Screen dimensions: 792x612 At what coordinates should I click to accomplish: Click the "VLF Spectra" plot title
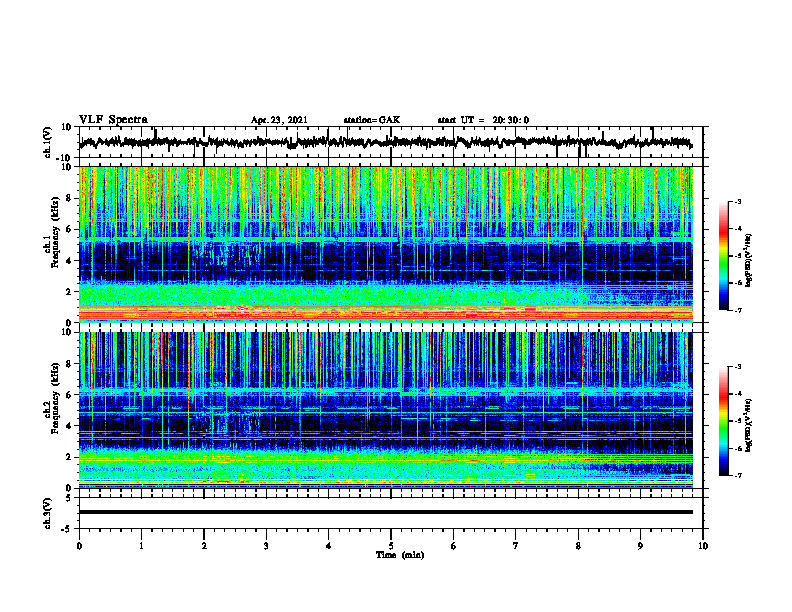[x=113, y=120]
